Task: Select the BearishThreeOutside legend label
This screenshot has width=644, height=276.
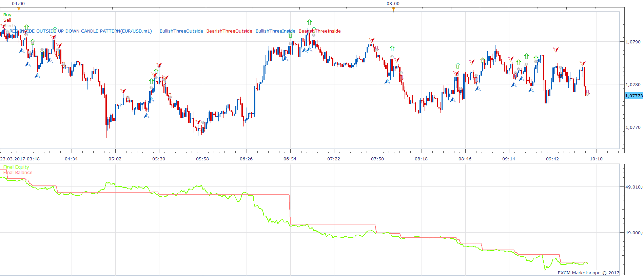Action: pos(229,31)
